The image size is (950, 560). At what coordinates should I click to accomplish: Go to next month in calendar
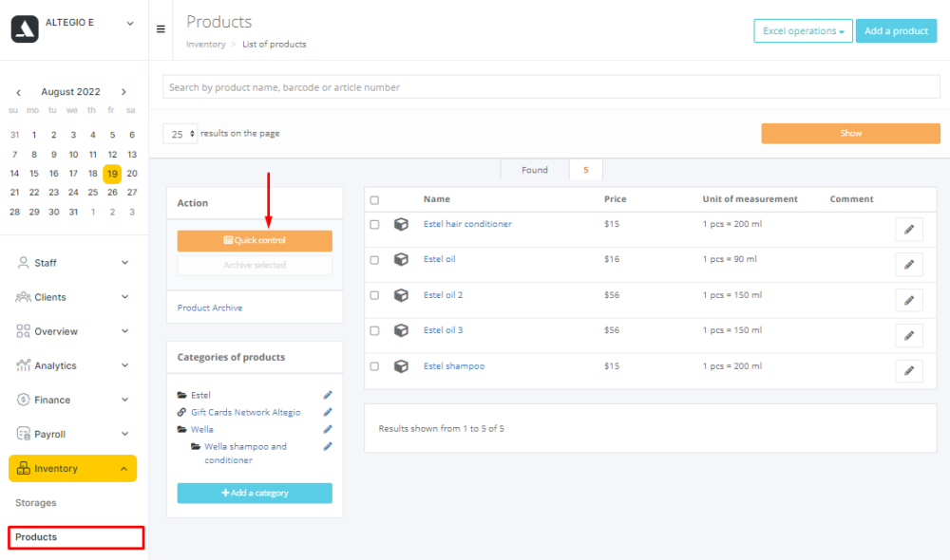123,92
